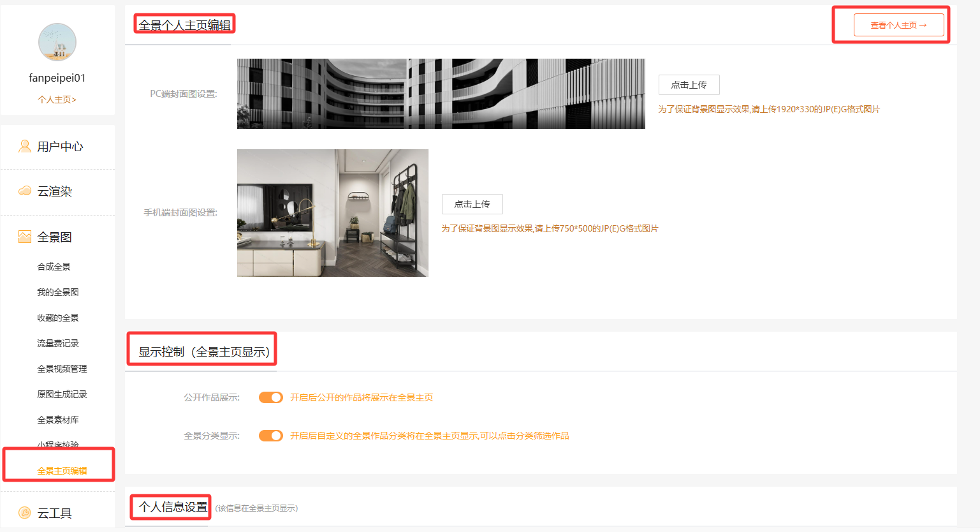
Task: Click the 云渲染 cloud icon
Action: (25, 191)
